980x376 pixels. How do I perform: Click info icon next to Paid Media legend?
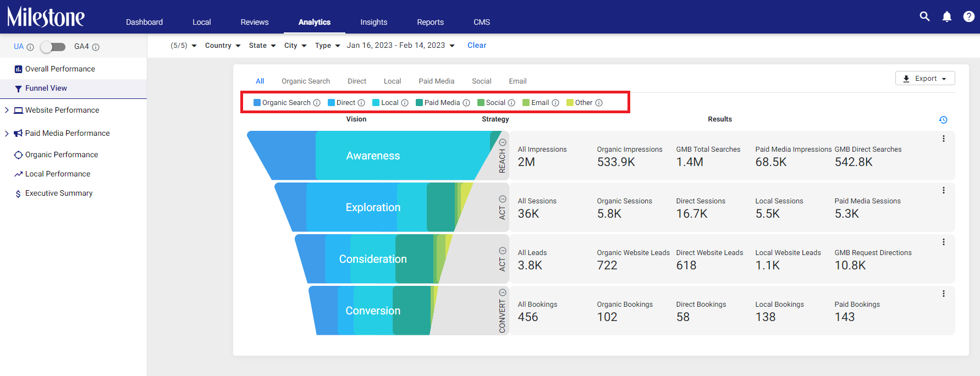click(466, 103)
